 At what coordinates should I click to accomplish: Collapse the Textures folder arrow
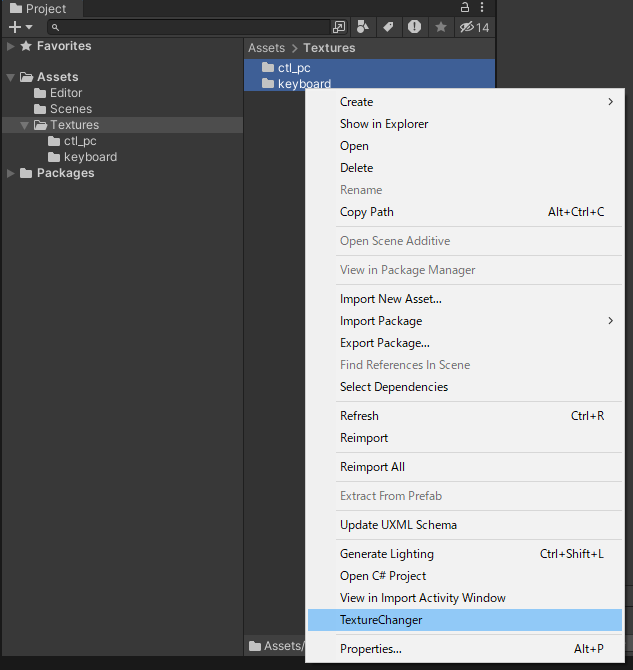click(x=25, y=125)
